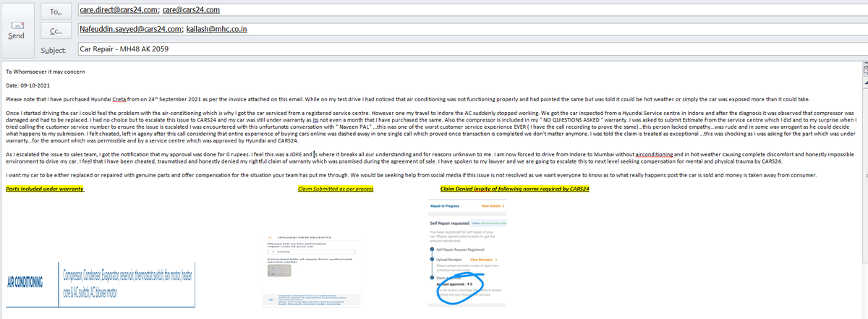Viewport: 868px width, 319px height.
Task: Select the Self Repair requested screenshot image
Action: [x=466, y=255]
